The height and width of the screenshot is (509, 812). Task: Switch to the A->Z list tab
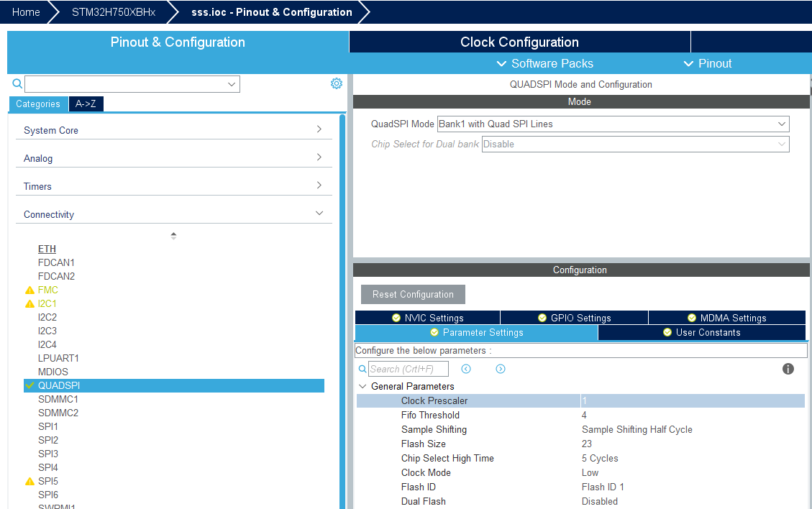86,104
